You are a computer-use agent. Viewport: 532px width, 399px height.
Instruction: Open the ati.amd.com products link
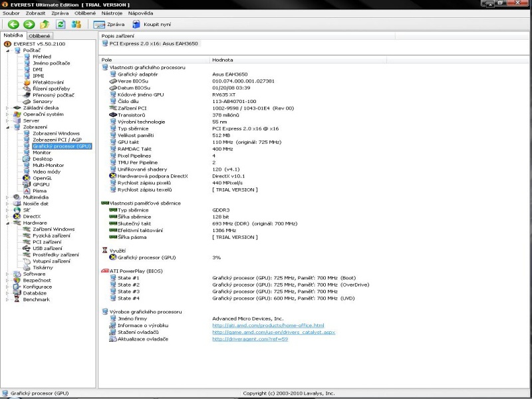(x=268, y=325)
